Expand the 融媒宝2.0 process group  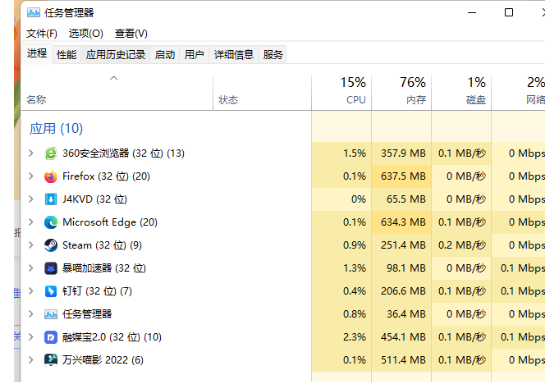[31, 337]
